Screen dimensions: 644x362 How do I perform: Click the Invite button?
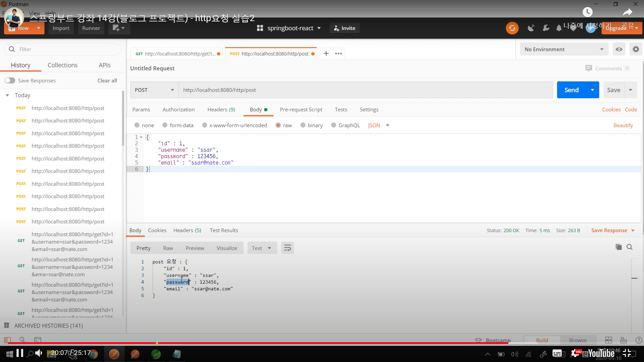click(344, 28)
